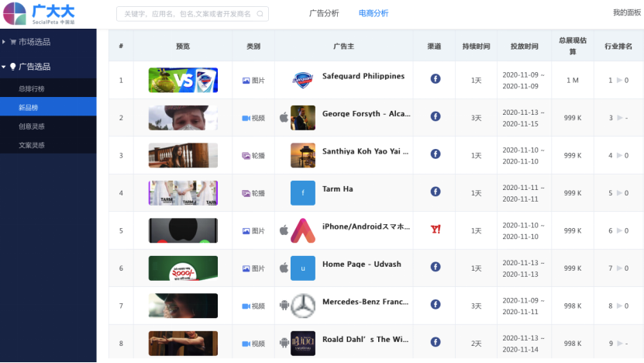
Task: Open George Forsyth - Alca... advertiser link
Action: click(x=367, y=114)
